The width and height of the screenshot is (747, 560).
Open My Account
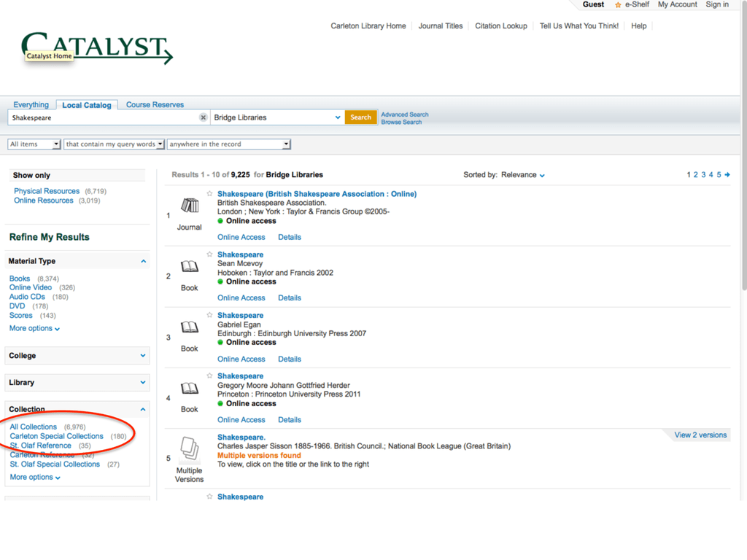(678, 4)
